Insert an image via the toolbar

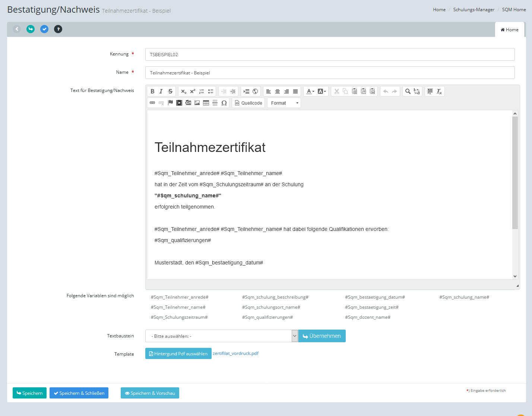197,103
